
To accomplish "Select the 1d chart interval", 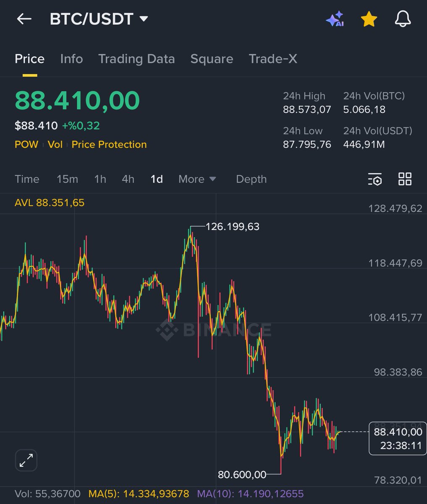I will (x=157, y=179).
